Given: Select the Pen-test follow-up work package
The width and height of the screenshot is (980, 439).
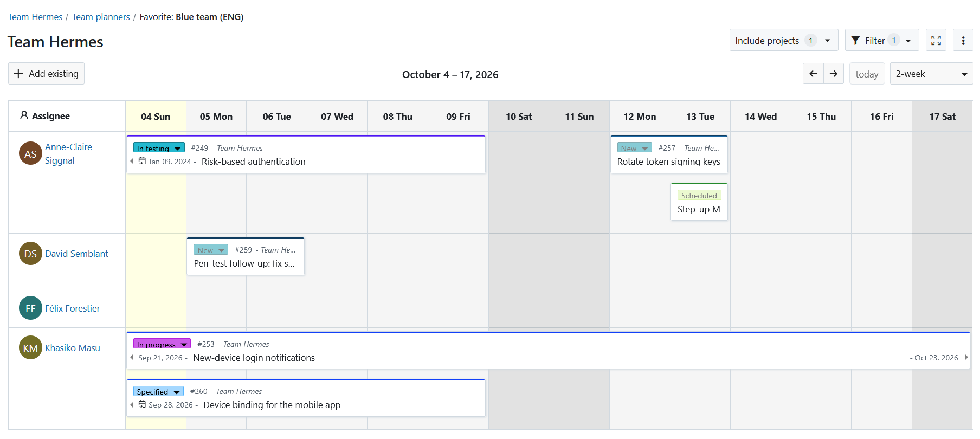Looking at the screenshot, I should [x=246, y=256].
